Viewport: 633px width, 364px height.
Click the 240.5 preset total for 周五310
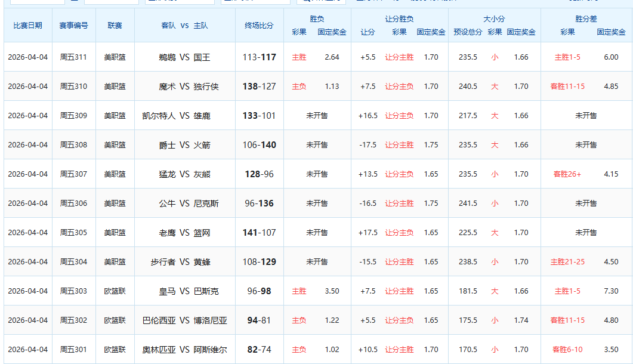[468, 87]
